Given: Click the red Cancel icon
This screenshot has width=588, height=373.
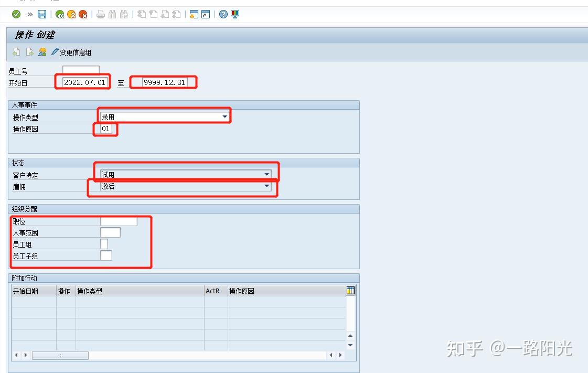Looking at the screenshot, I should [x=83, y=14].
